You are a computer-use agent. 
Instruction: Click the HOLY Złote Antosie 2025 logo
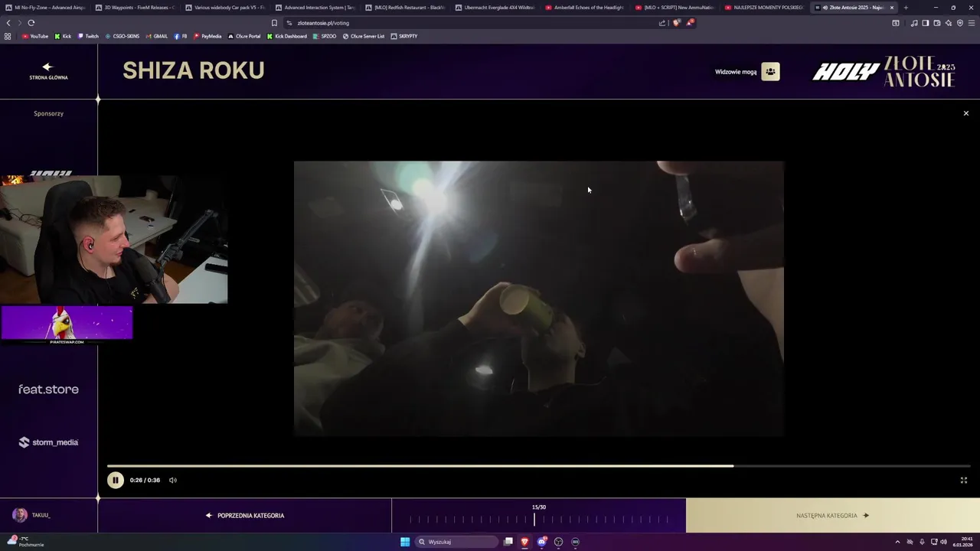coord(884,72)
